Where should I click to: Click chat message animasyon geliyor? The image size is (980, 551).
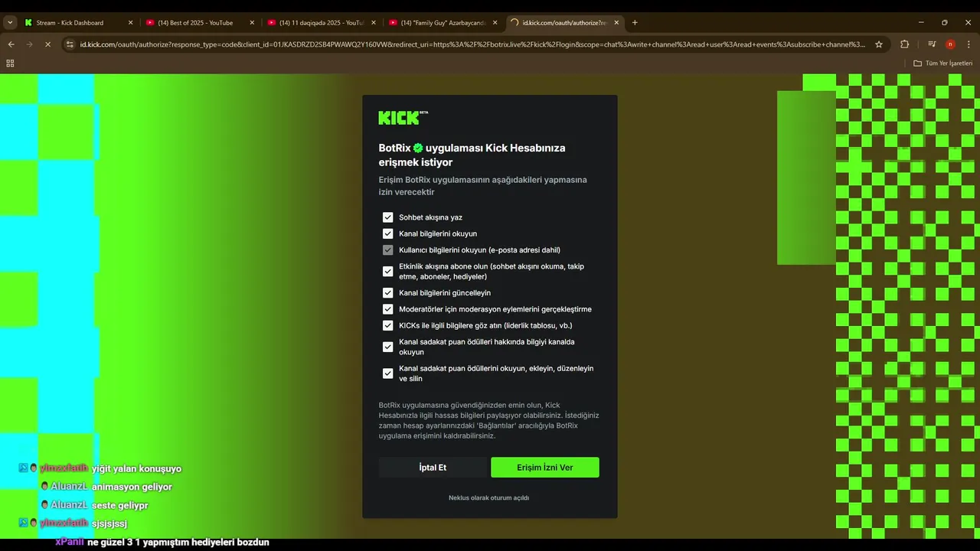(x=132, y=487)
